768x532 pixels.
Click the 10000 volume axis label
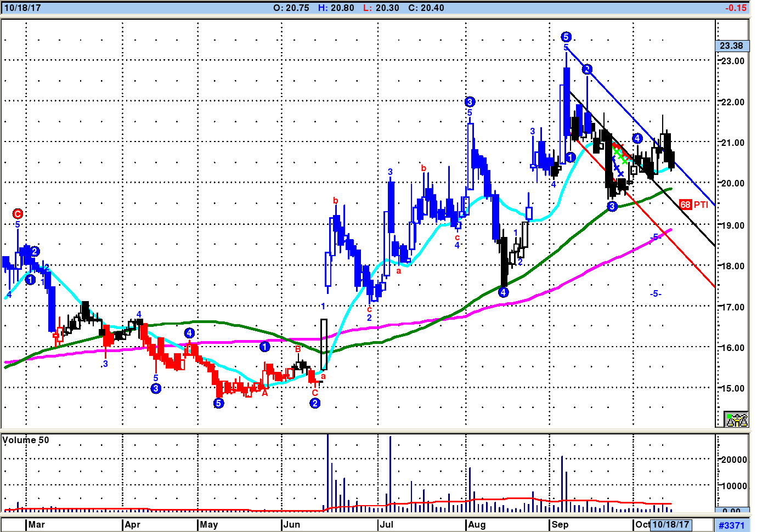point(734,486)
